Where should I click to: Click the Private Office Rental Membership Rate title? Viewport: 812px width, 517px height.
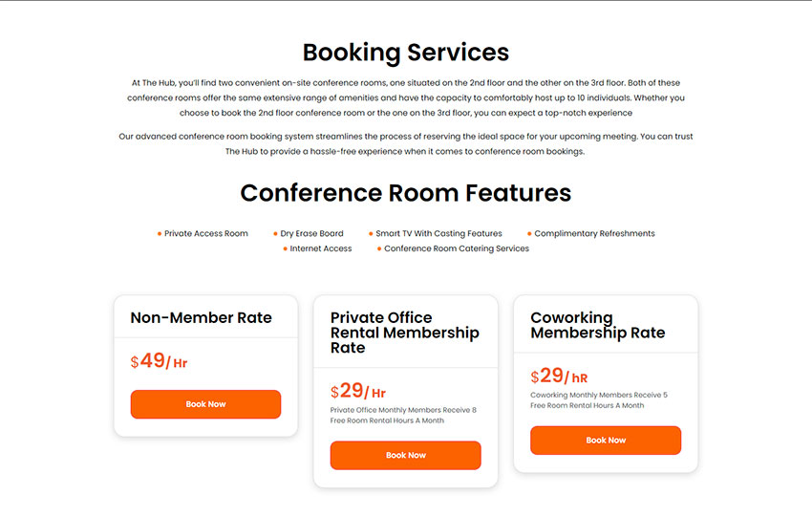coord(405,333)
